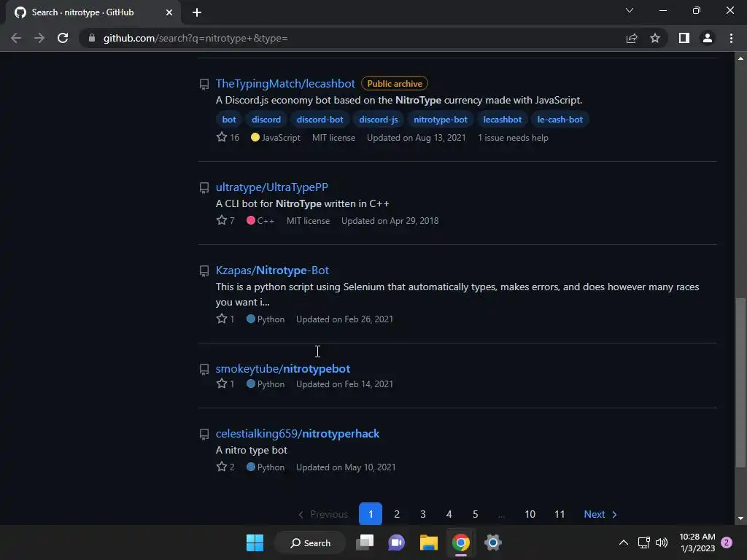The image size is (747, 560).
Task: Click the Next pagination link
Action: pos(600,514)
